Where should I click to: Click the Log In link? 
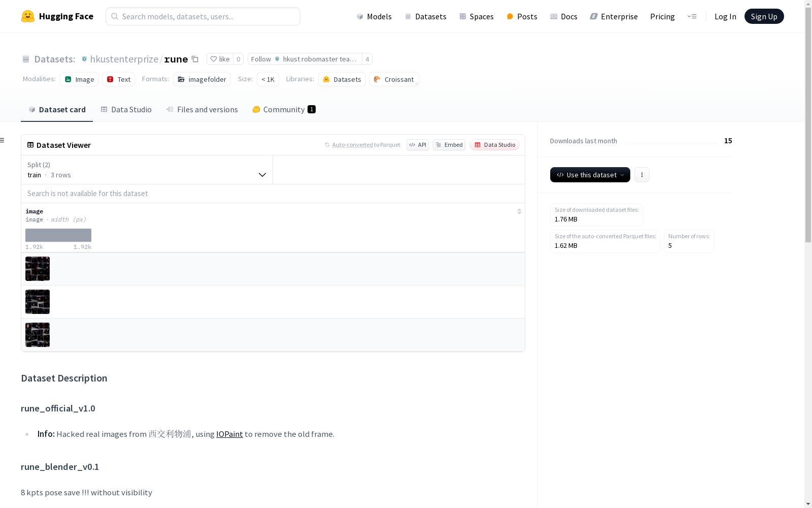coord(725,16)
